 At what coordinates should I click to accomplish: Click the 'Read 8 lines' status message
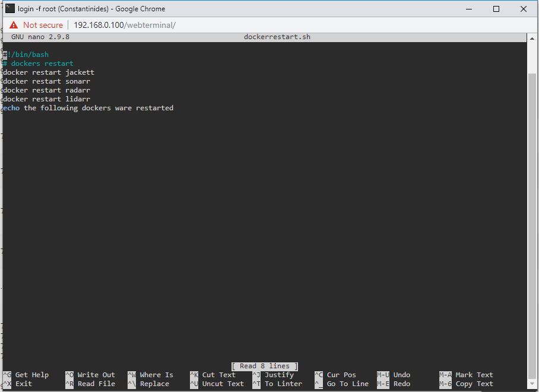[x=265, y=366]
